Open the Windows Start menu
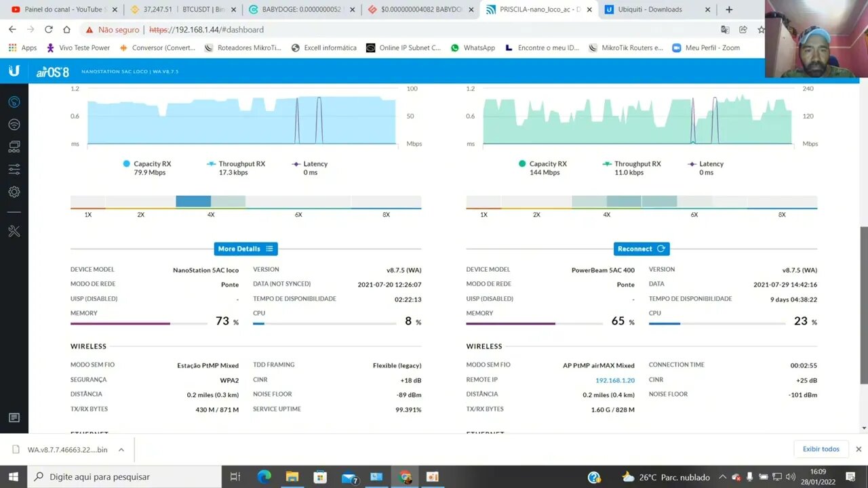Screen dimensions: 868x488 [14, 476]
